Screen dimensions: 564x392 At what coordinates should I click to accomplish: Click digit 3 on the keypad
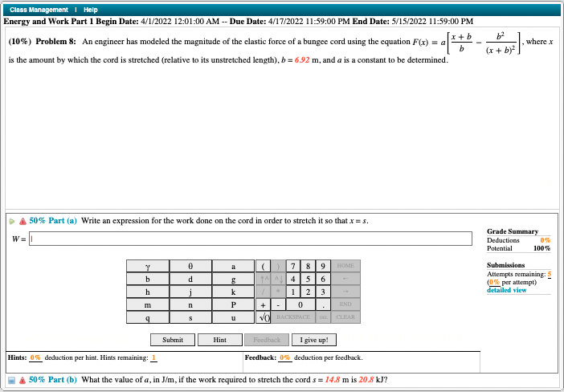coord(323,292)
